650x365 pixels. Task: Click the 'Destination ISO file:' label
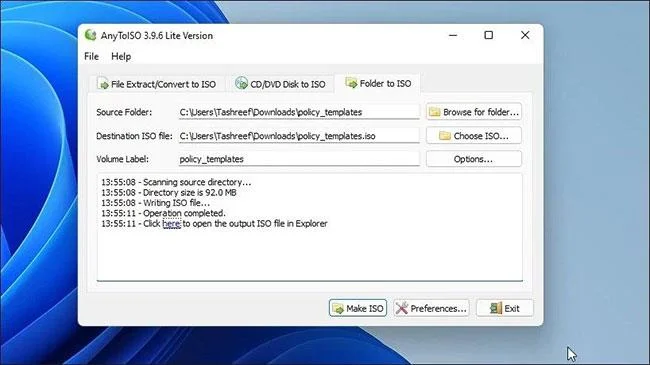pyautogui.click(x=134, y=136)
